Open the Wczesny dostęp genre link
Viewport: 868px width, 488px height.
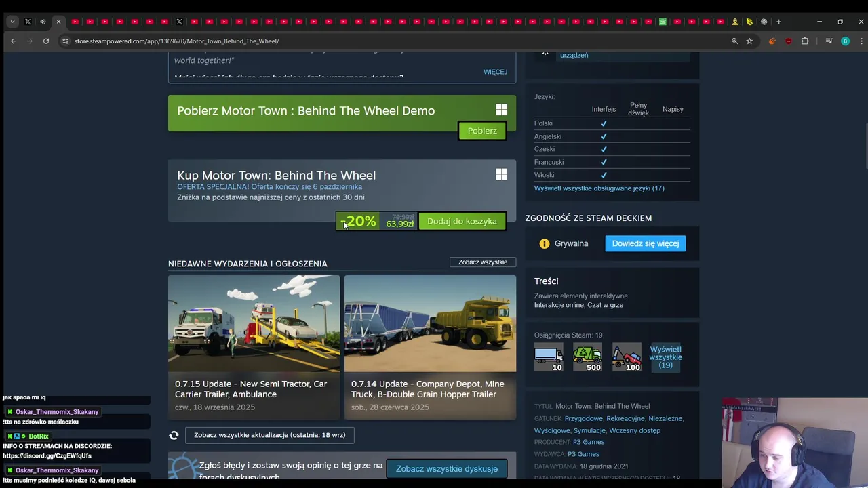pyautogui.click(x=635, y=430)
